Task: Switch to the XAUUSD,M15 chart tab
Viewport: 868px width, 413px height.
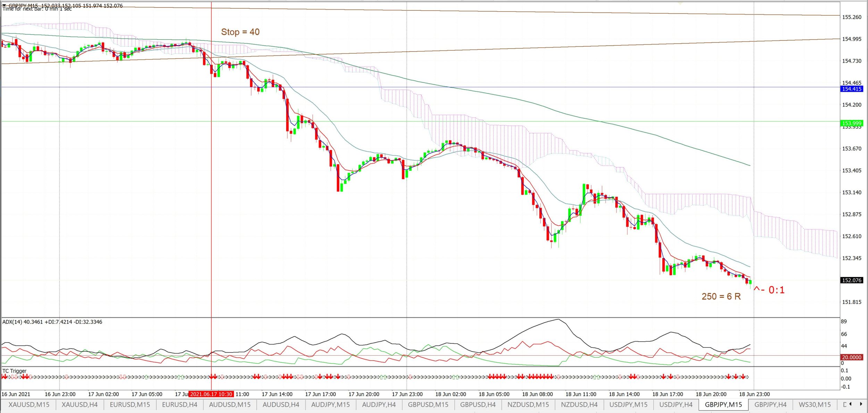Action: [29, 405]
